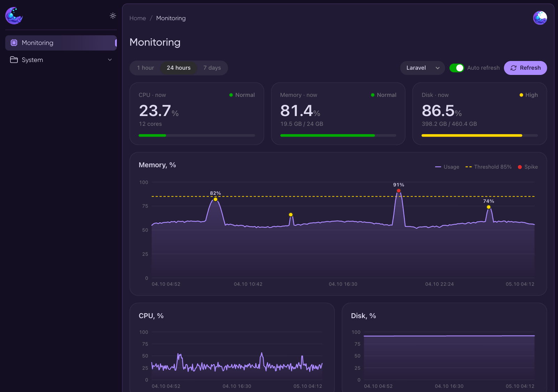Open the Laravel server dropdown
This screenshot has height=392, width=558.
click(x=422, y=68)
